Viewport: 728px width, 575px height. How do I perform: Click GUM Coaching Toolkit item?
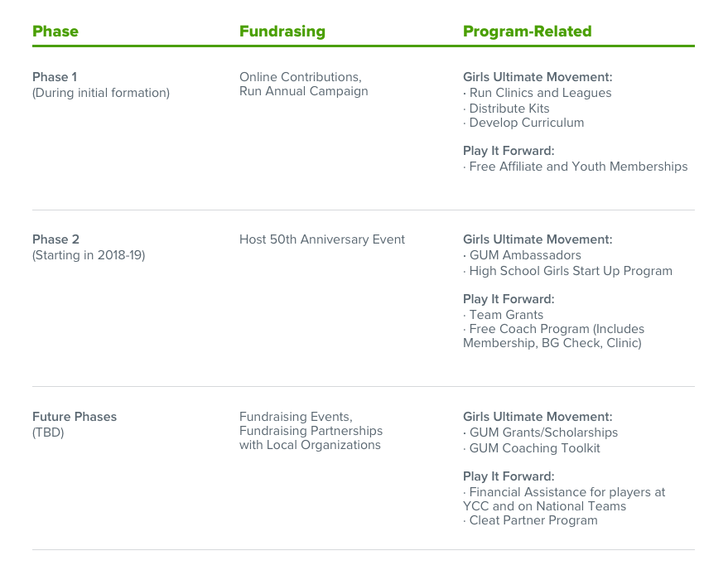532,449
